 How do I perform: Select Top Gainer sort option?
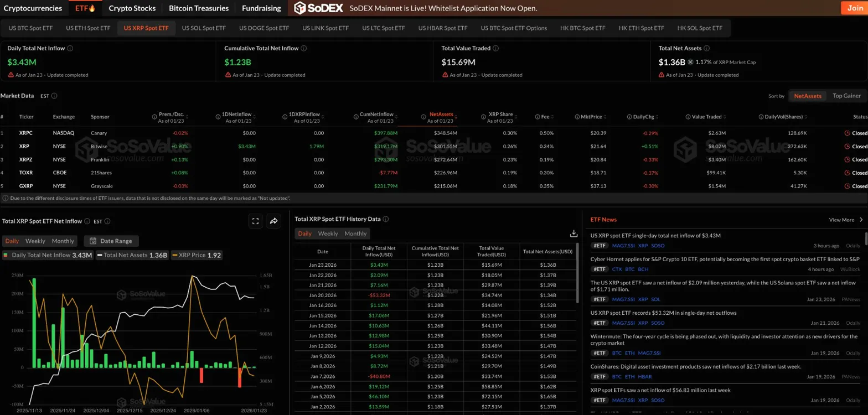(x=846, y=96)
